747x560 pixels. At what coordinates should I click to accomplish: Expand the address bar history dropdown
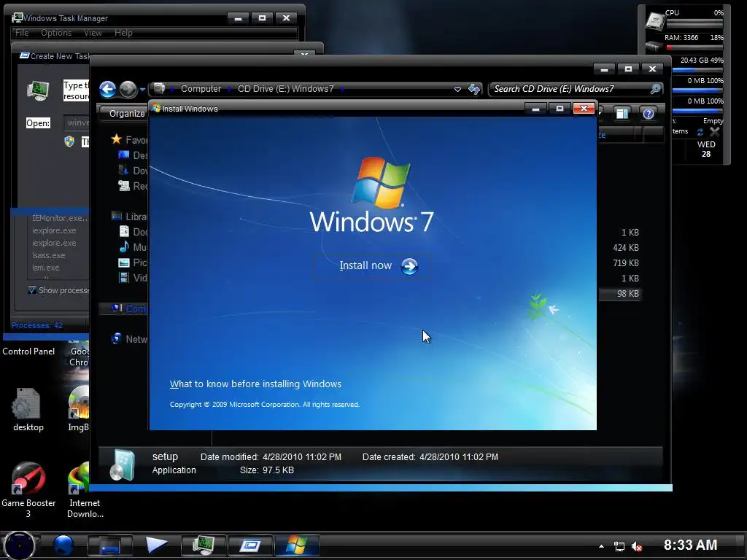pyautogui.click(x=457, y=89)
